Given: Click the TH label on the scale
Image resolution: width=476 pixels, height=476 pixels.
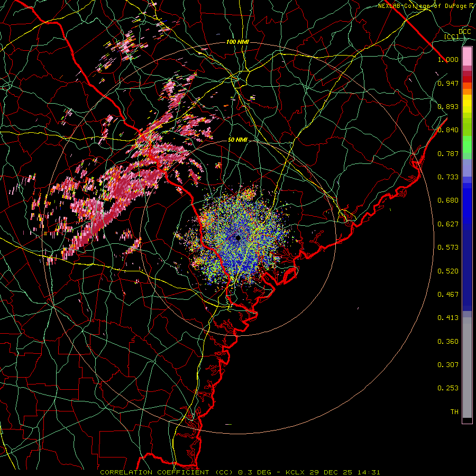Looking at the screenshot, I should [454, 412].
